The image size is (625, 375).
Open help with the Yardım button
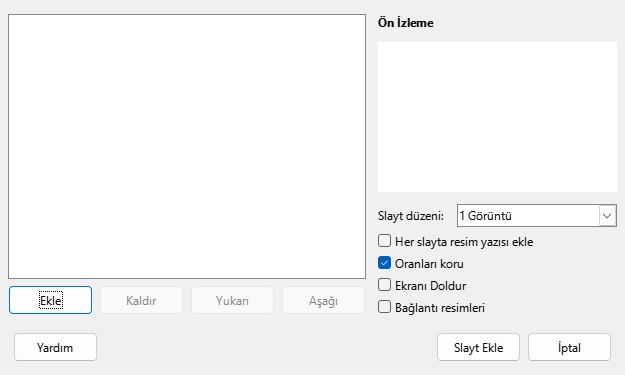(x=55, y=347)
